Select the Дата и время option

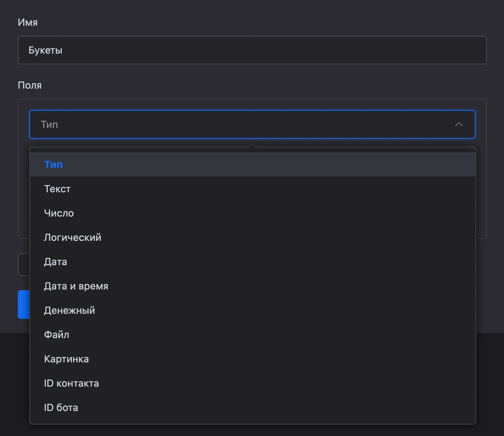253,286
